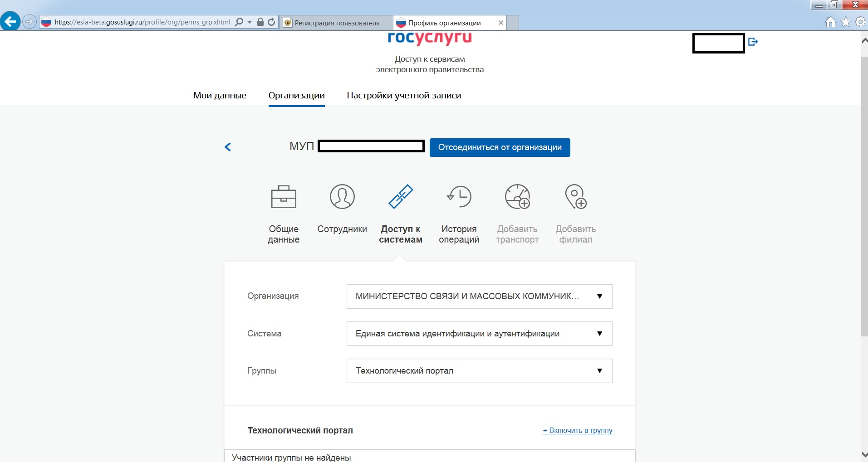Click the page scrollbar down arrow
The width and height of the screenshot is (868, 462).
864,454
